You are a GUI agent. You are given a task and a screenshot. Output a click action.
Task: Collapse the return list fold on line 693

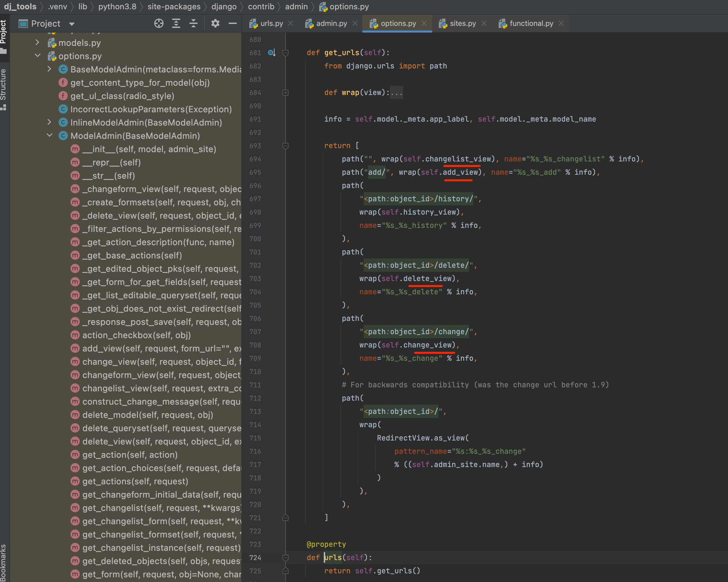tap(285, 146)
